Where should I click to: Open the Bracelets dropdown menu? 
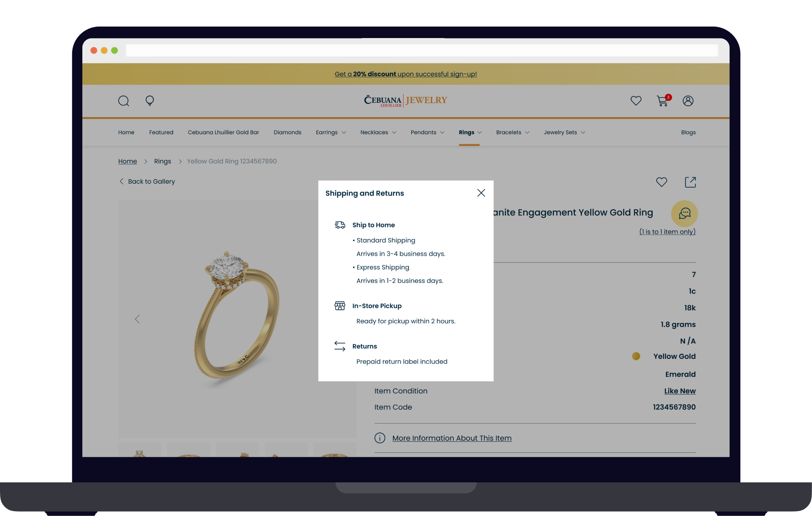pyautogui.click(x=512, y=132)
